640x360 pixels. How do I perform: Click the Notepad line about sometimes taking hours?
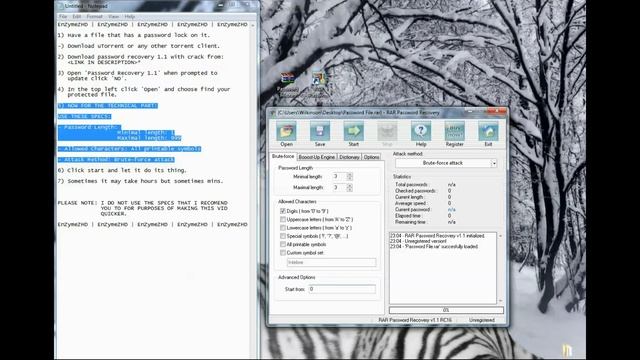[x=140, y=181]
